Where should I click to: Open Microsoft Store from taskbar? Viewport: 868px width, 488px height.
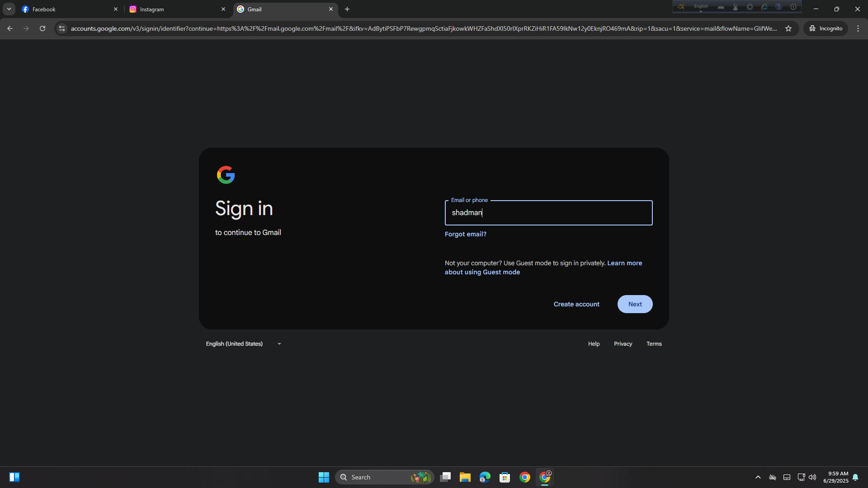505,477
